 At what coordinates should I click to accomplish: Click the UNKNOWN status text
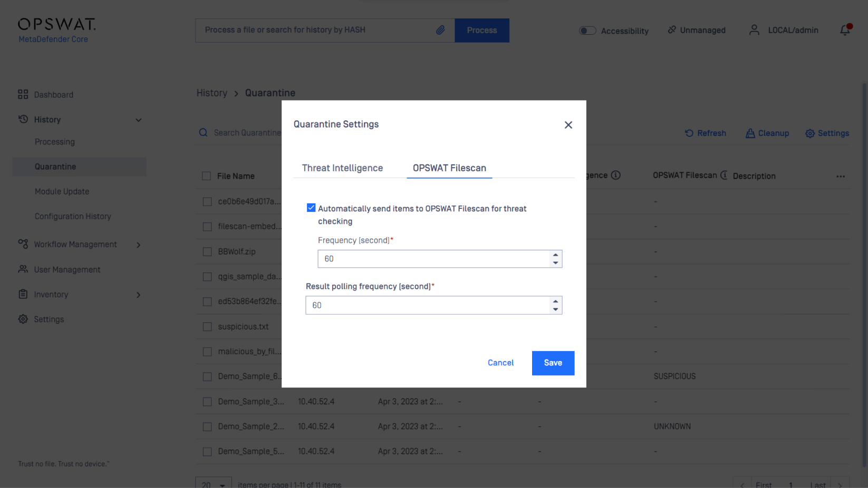pos(672,426)
